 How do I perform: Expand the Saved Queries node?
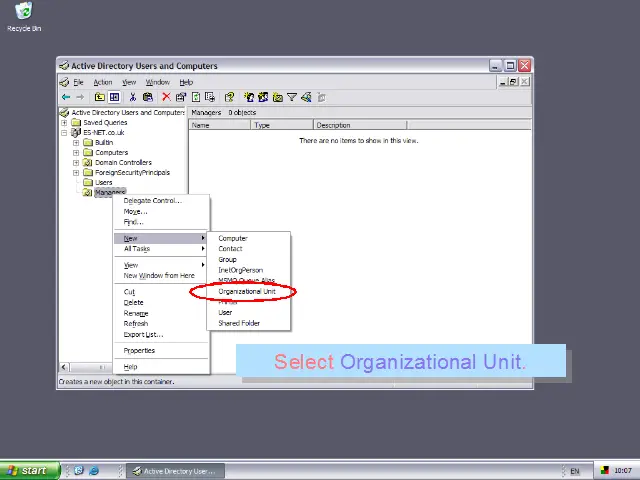64,122
